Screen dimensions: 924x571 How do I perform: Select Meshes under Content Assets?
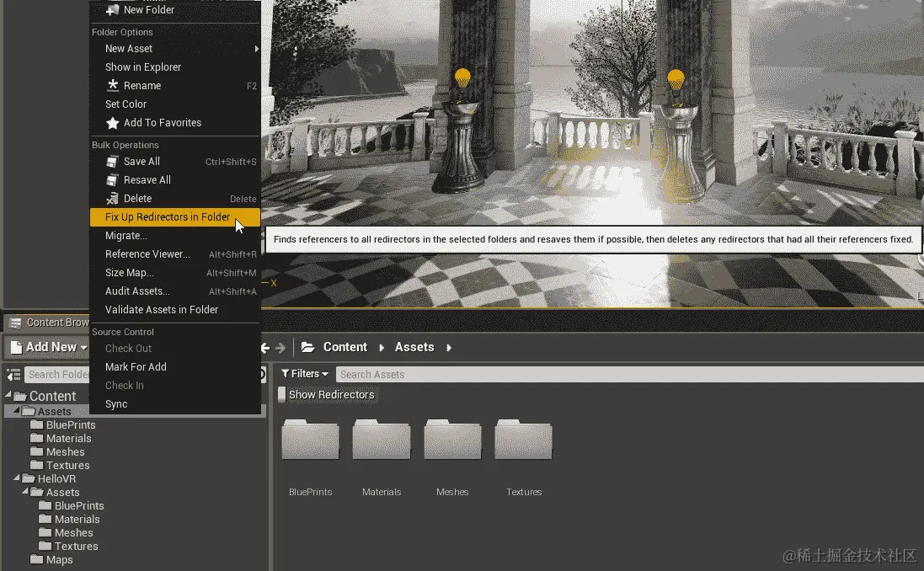66,452
